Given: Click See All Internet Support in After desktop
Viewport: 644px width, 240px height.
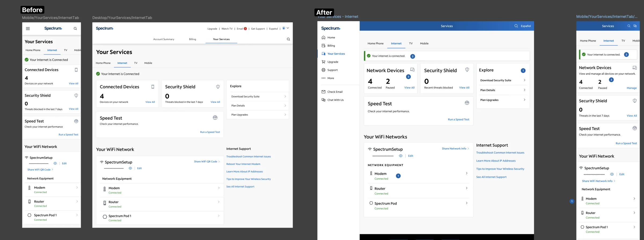Looking at the screenshot, I should pyautogui.click(x=491, y=177).
